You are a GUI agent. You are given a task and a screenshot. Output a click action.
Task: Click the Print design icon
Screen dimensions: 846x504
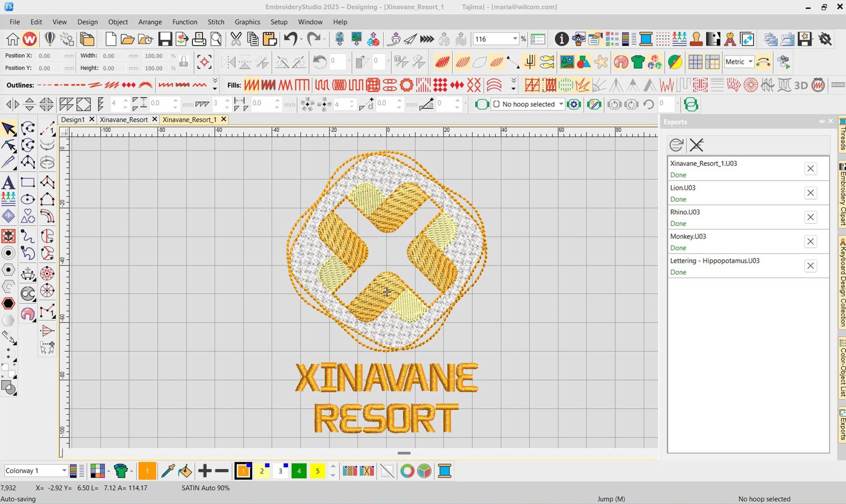coord(199,39)
